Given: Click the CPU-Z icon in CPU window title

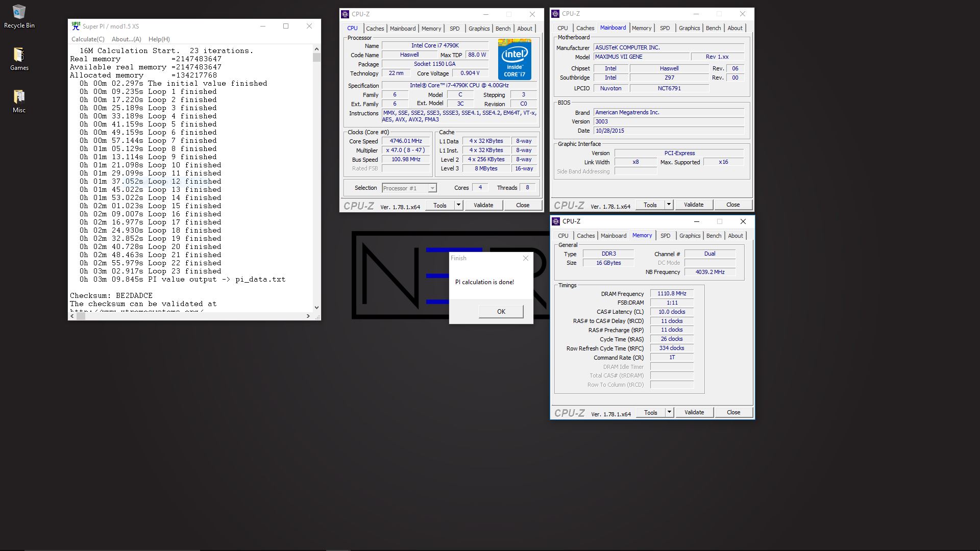Looking at the screenshot, I should [345, 14].
